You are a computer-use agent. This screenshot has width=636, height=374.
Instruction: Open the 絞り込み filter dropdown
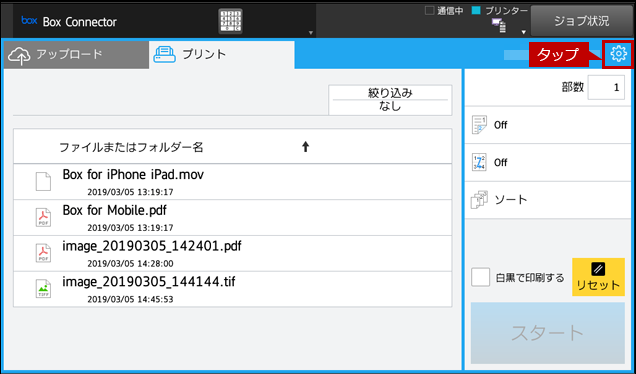point(390,100)
